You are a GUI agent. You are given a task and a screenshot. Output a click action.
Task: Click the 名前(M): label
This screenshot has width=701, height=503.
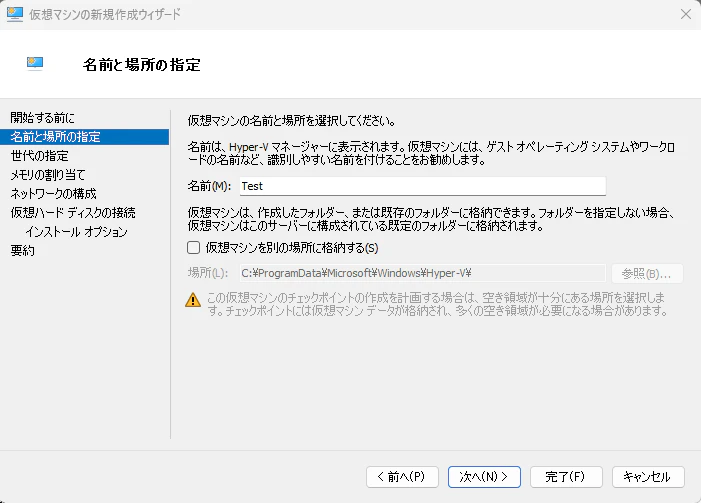(209, 186)
